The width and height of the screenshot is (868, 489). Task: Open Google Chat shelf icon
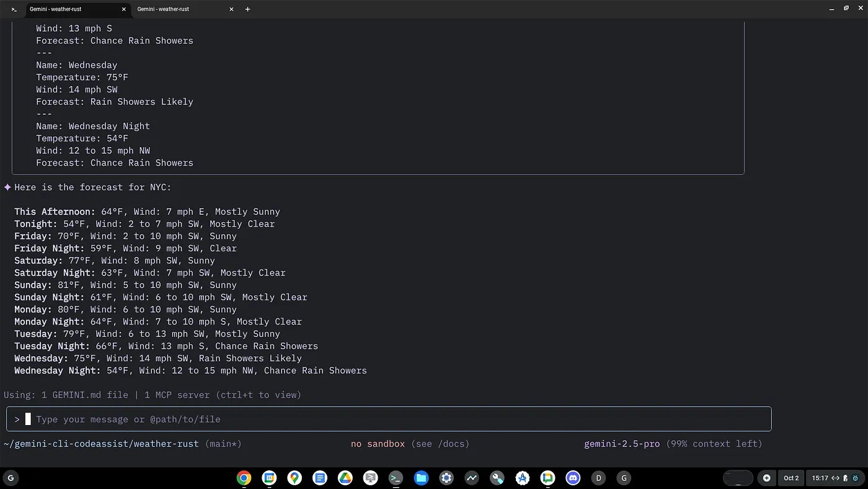(547, 478)
